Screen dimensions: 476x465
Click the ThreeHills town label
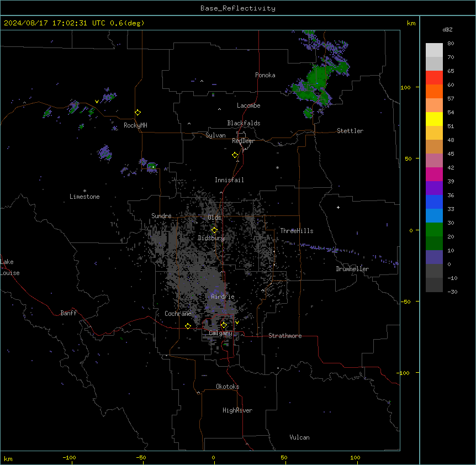click(x=297, y=231)
